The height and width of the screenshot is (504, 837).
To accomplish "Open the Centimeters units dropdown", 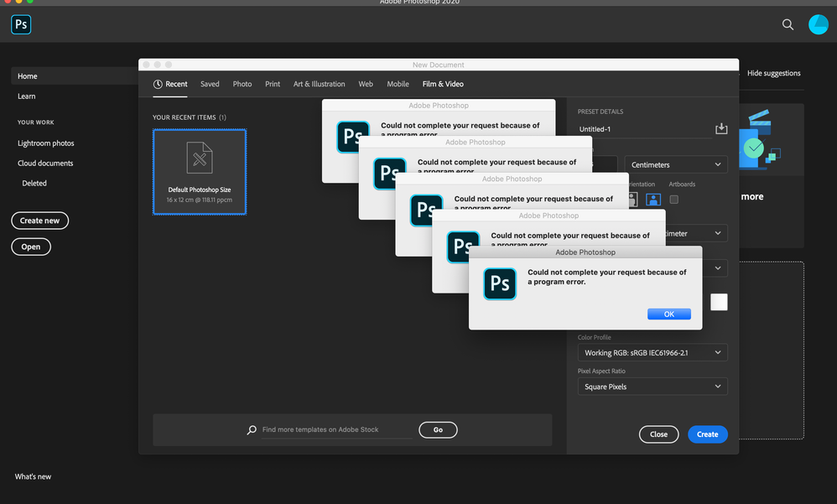I will (676, 164).
